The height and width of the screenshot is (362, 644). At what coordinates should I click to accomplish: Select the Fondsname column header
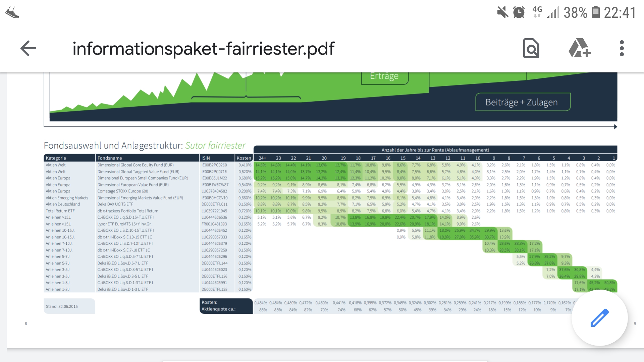pyautogui.click(x=110, y=158)
